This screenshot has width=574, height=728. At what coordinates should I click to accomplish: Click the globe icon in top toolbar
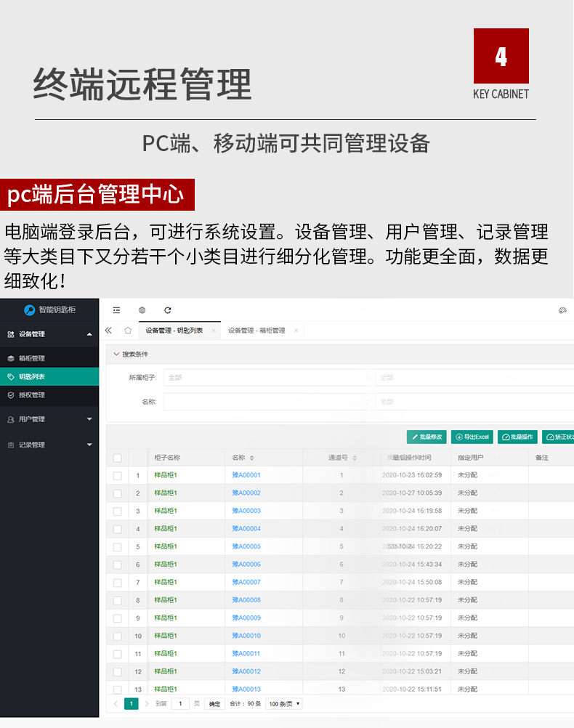(142, 310)
